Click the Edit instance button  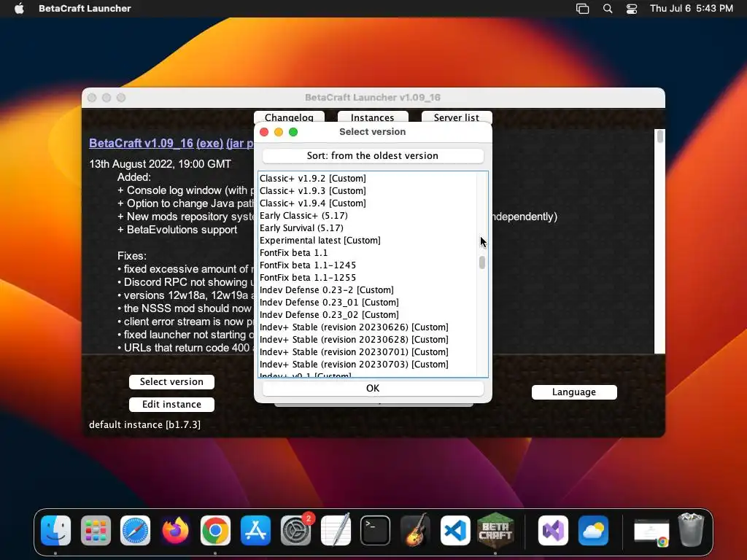171,404
